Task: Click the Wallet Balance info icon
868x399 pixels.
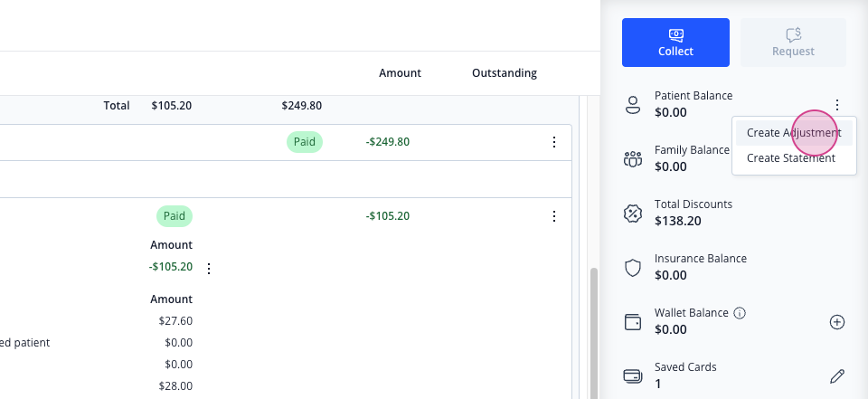Action: (739, 313)
